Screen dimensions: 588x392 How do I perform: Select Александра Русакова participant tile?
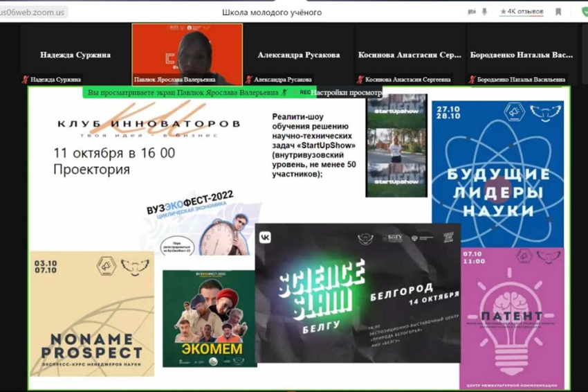click(298, 54)
